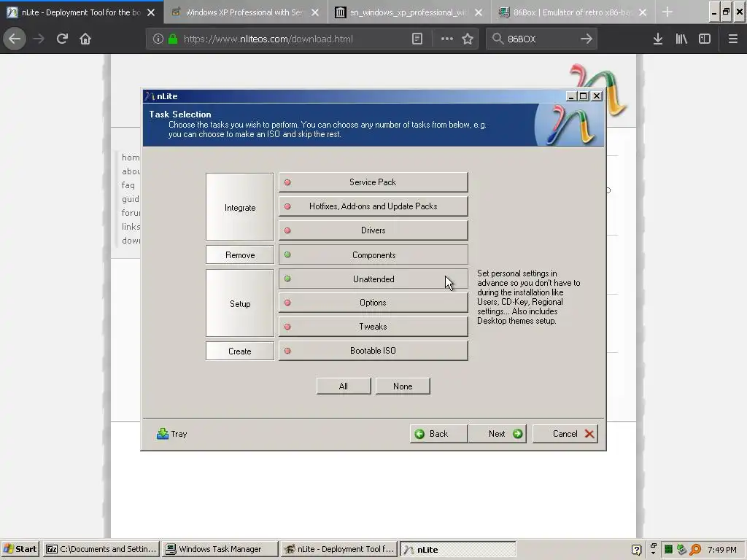Screen dimensions: 747x560
Task: Click the nLite title bar logo icon
Action: [x=150, y=96]
